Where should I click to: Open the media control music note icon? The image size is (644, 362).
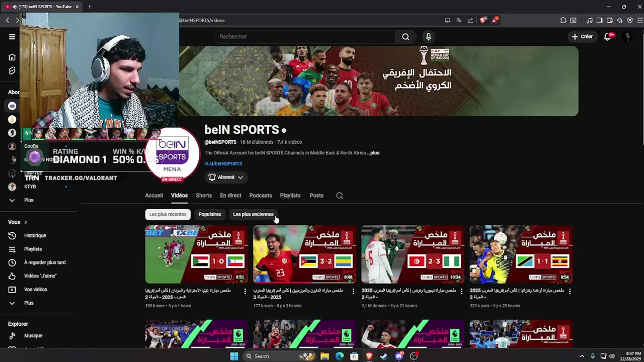tap(589, 20)
